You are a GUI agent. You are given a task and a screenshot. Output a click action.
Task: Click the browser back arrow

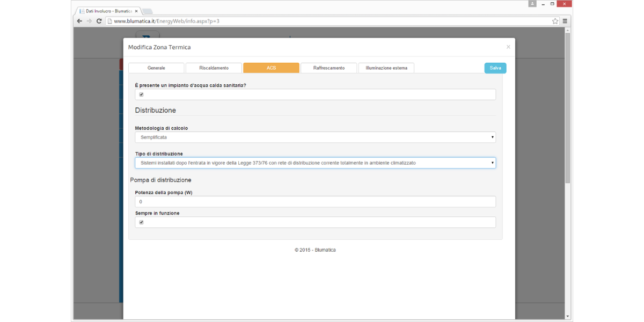79,21
